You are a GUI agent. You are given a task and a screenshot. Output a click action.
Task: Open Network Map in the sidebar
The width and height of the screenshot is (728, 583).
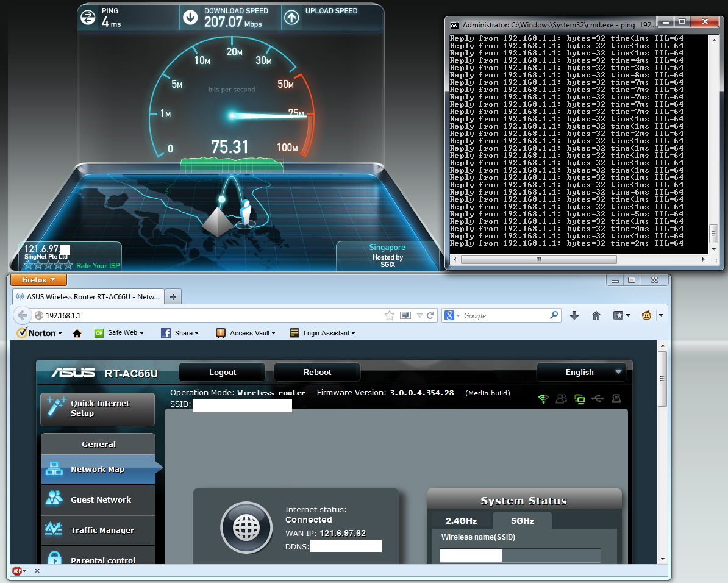coord(98,469)
